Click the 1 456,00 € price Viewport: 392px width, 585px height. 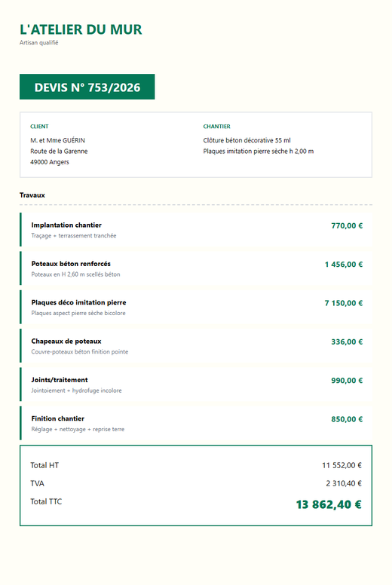(344, 265)
